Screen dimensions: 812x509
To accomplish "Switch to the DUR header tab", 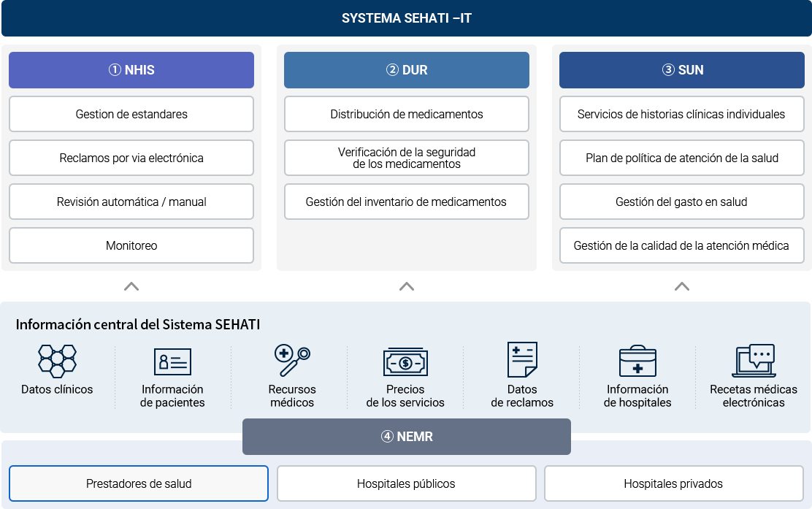I will tap(407, 70).
